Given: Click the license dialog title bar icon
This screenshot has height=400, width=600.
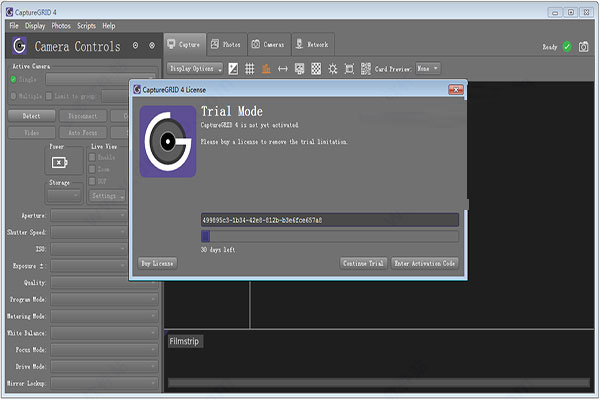Looking at the screenshot, I should pyautogui.click(x=137, y=90).
